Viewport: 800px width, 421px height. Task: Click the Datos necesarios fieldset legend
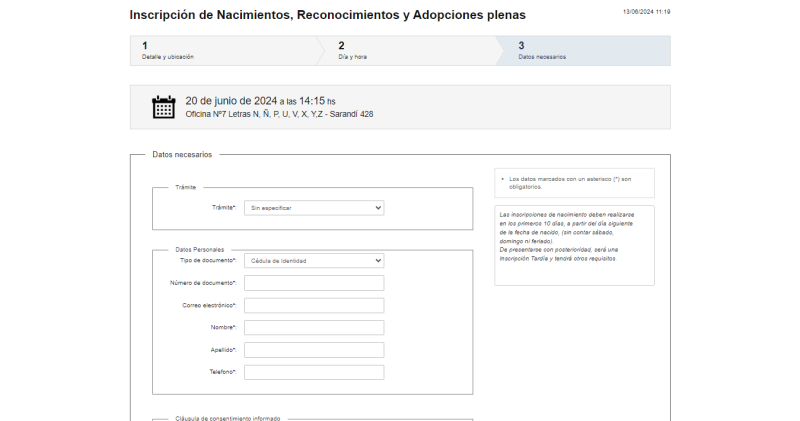tap(182, 155)
